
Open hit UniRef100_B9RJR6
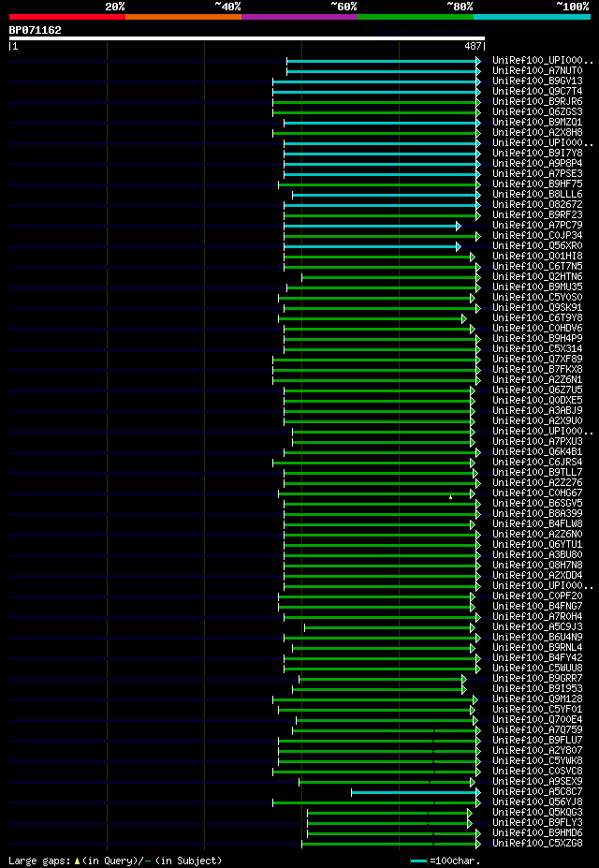pos(537,102)
